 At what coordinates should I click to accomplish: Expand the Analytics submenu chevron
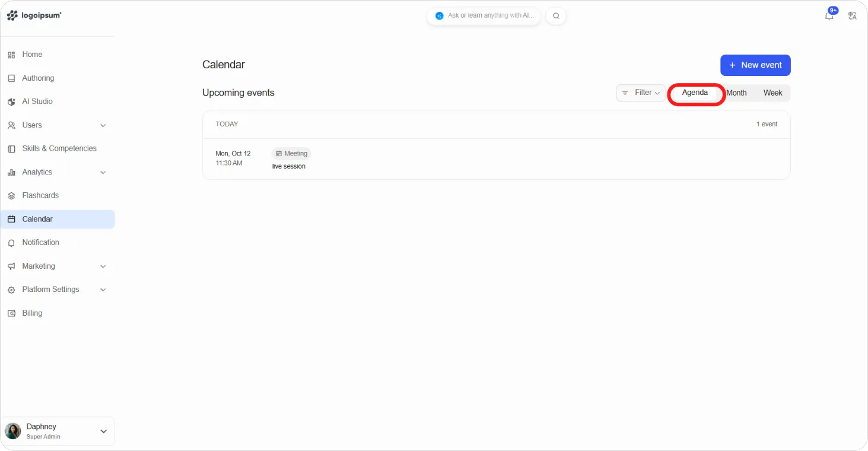point(103,172)
